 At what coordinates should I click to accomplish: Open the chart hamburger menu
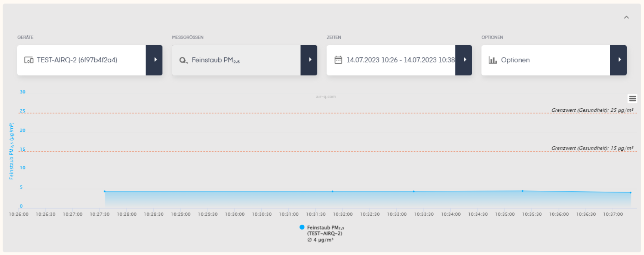[x=633, y=98]
